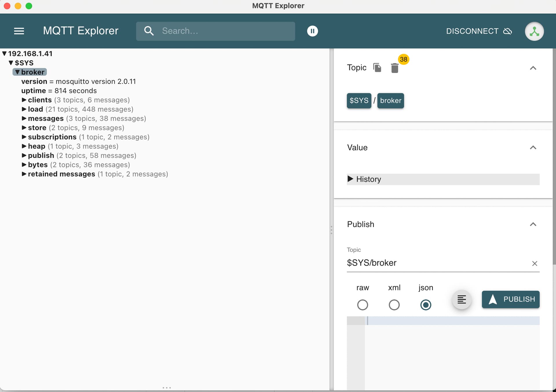Collapse the Publish panel chevron

coord(533,224)
